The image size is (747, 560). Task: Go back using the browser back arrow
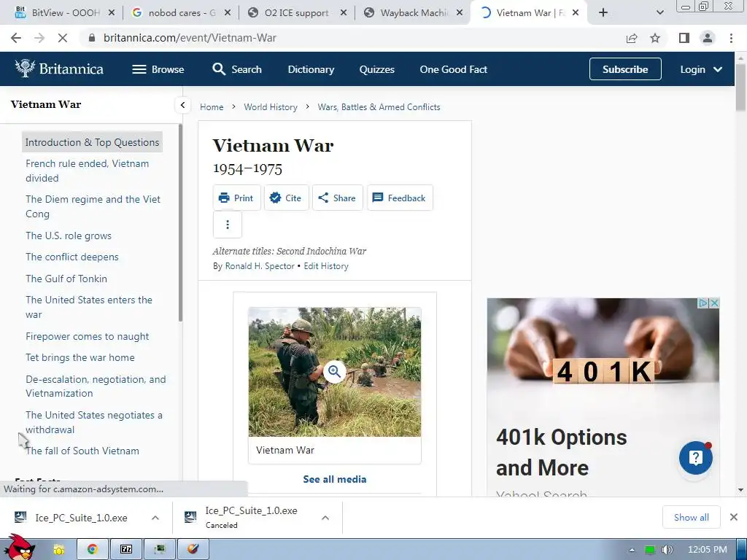pos(16,38)
